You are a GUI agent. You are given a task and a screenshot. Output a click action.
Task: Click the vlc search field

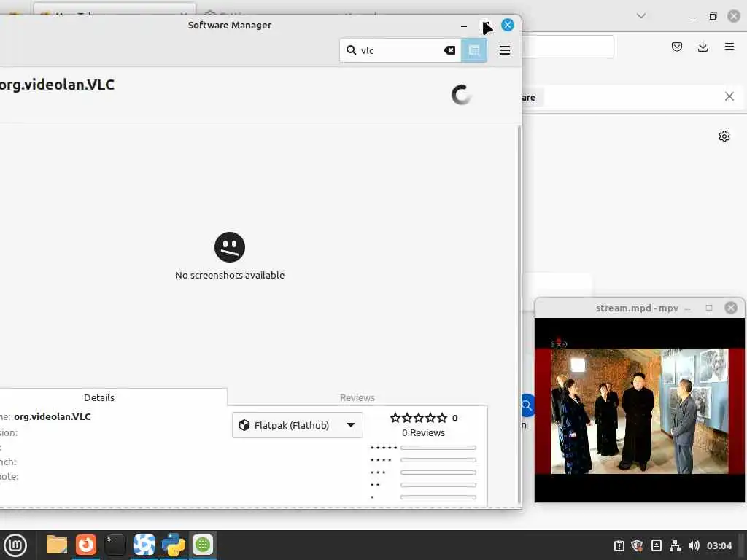(x=400, y=50)
